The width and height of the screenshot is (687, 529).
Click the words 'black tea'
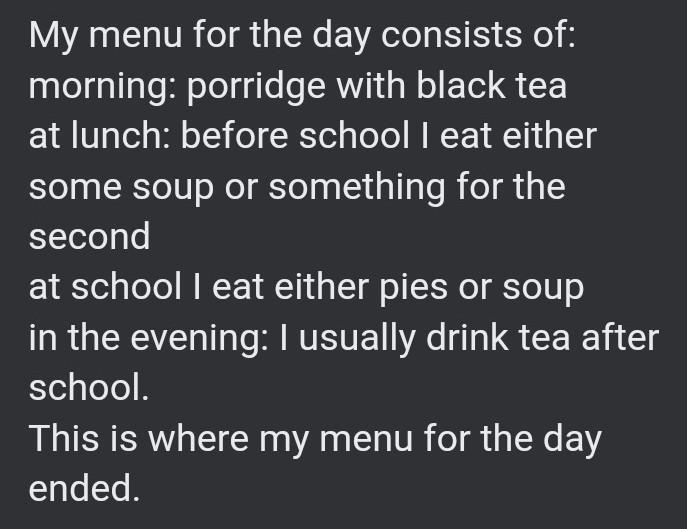[x=491, y=85]
